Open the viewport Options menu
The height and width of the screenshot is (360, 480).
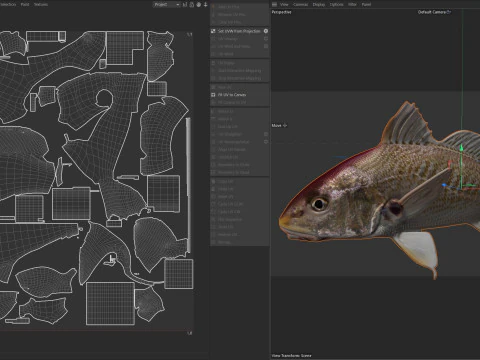click(x=336, y=5)
